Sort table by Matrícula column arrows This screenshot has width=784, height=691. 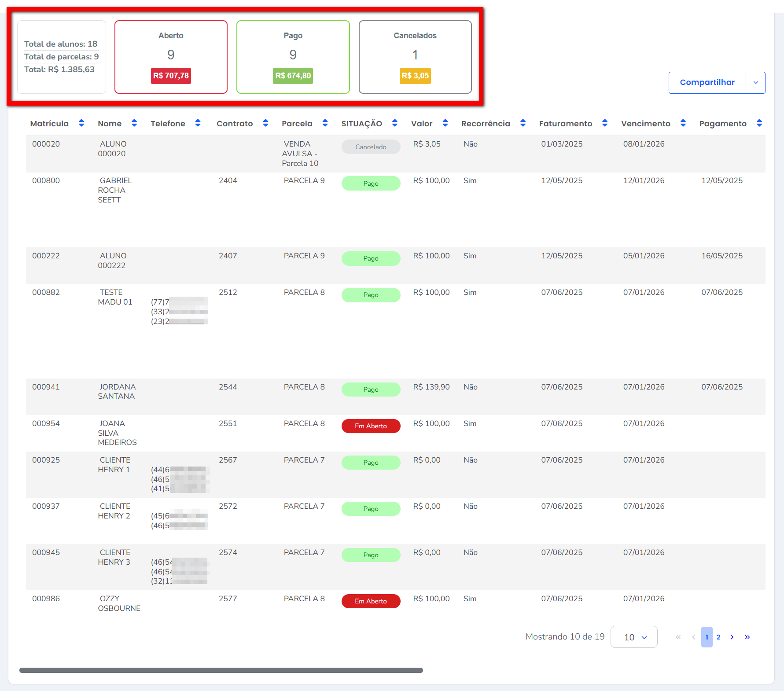(81, 123)
